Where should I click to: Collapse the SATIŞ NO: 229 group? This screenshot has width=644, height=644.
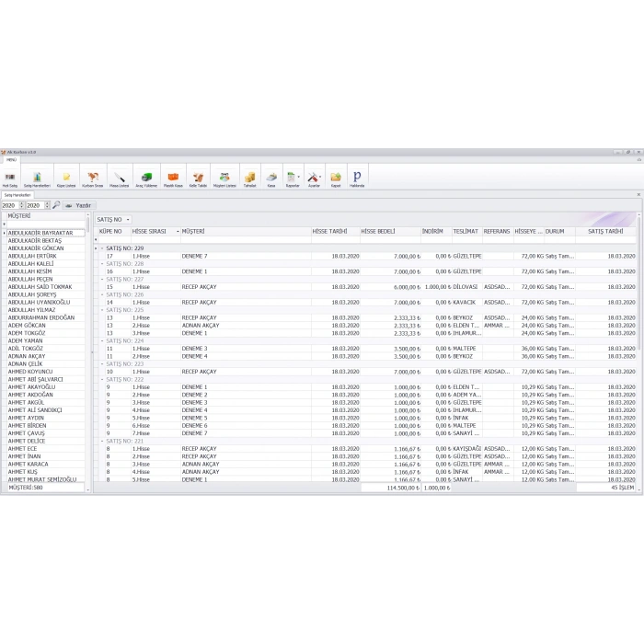pos(102,248)
